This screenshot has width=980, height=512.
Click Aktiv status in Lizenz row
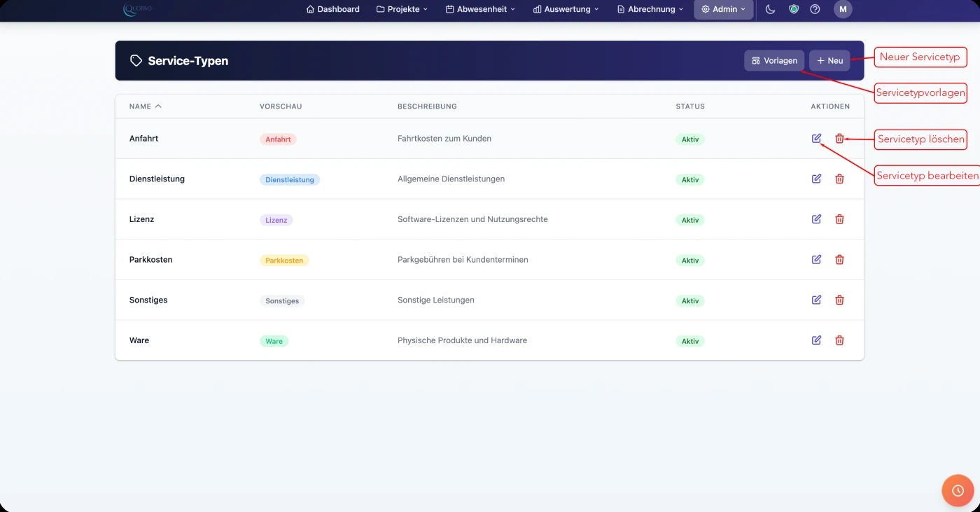click(x=690, y=220)
